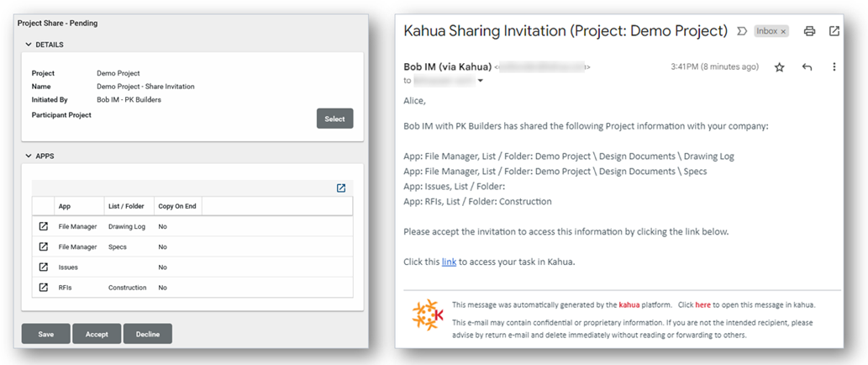Accept the project share invitation
868x365 pixels.
[97, 334]
